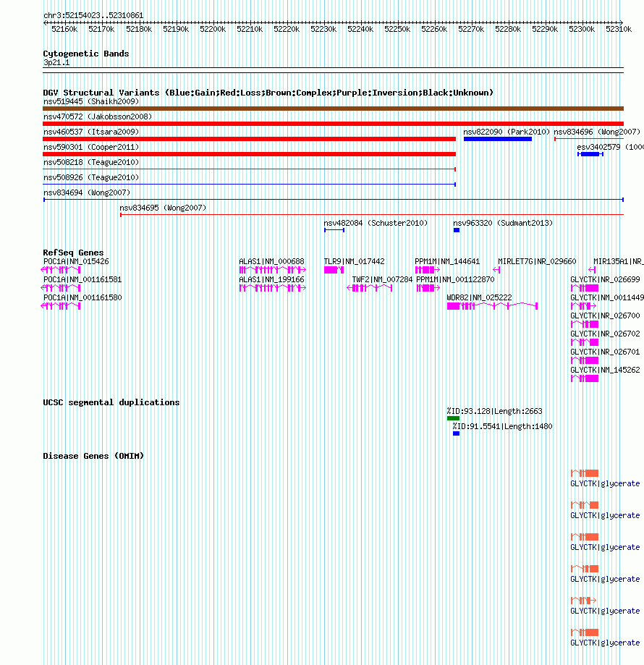Select the GLYCTK|NR_026699 transcript label
Image resolution: width=644 pixels, height=665 pixels.
(x=605, y=280)
